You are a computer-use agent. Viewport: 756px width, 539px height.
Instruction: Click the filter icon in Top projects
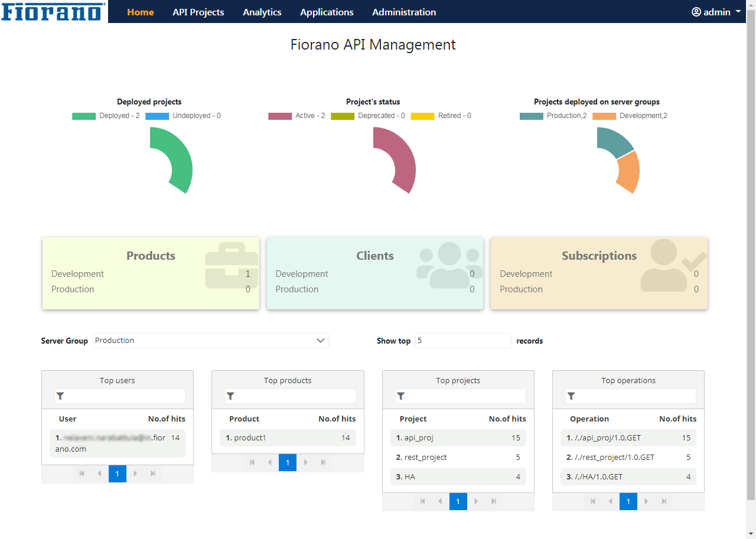[401, 396]
